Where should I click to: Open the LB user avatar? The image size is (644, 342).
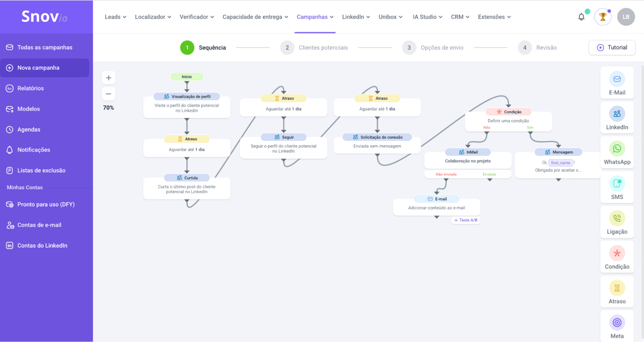click(626, 17)
